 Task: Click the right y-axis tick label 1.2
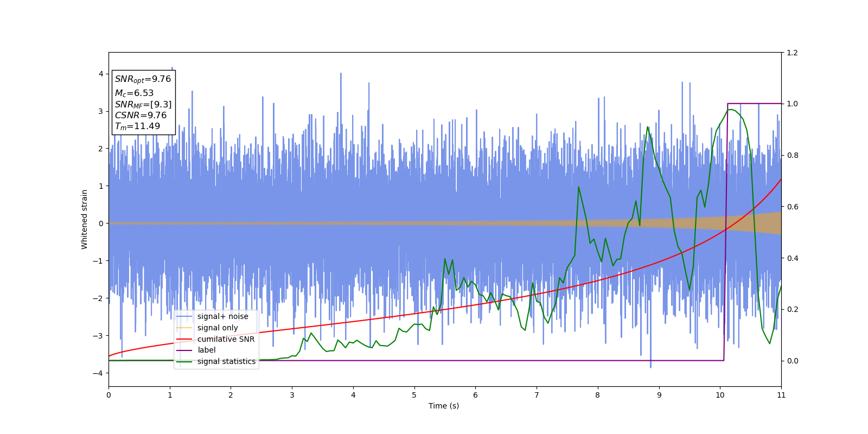click(x=792, y=53)
